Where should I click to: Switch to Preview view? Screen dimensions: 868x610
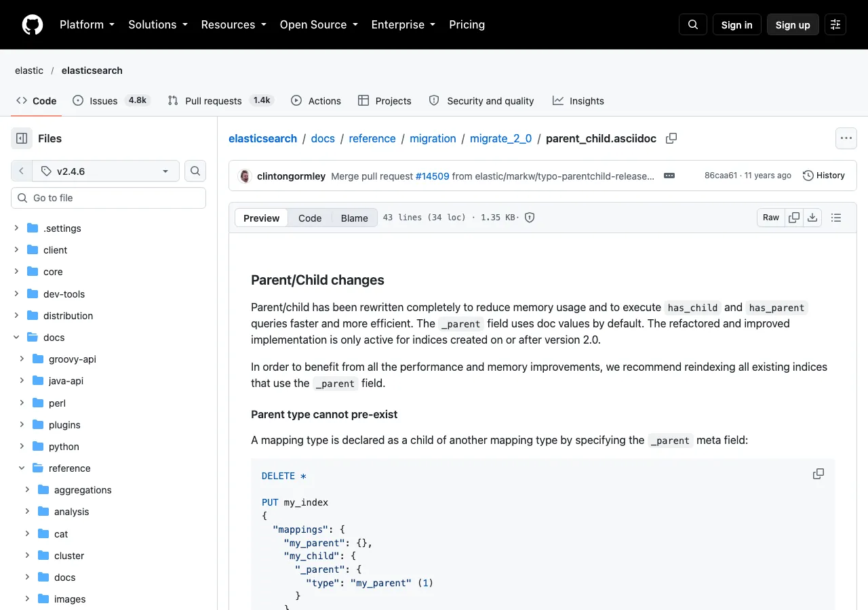click(261, 218)
